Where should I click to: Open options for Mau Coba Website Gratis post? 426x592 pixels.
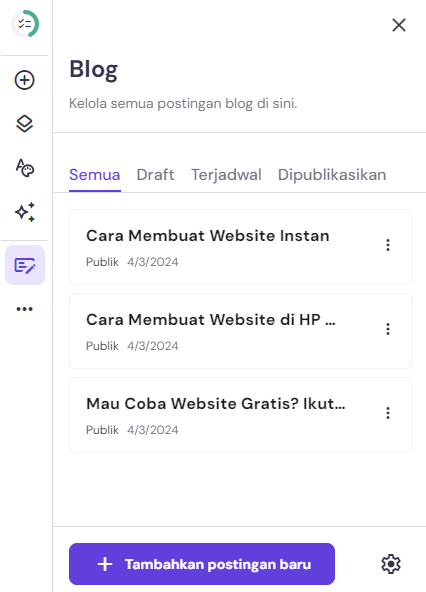pos(388,413)
